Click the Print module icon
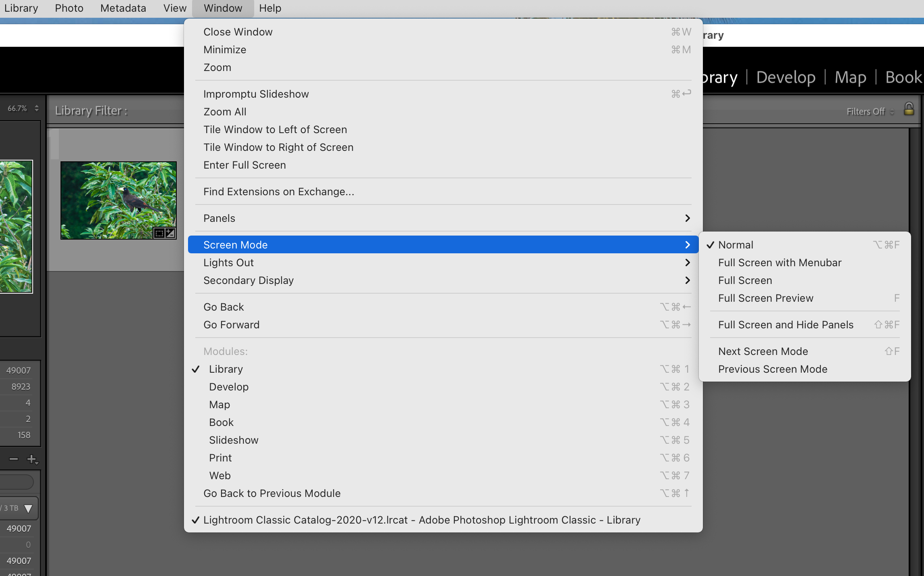 tap(221, 457)
